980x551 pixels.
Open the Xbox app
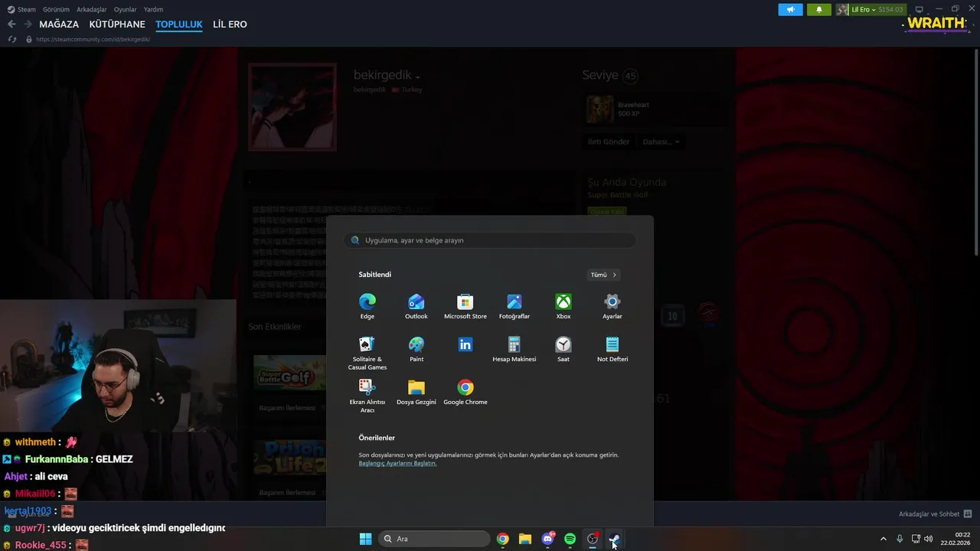(563, 306)
